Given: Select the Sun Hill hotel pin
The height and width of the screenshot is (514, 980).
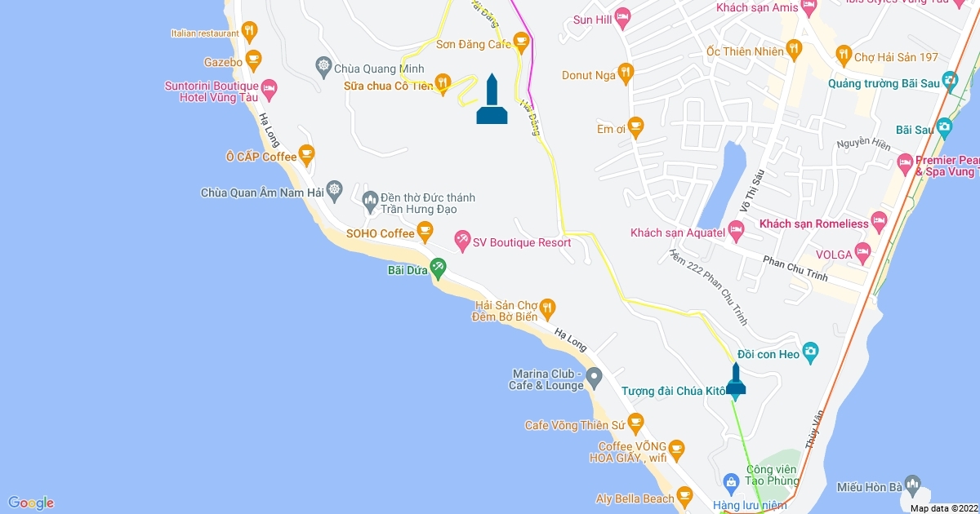Looking at the screenshot, I should [x=622, y=16].
